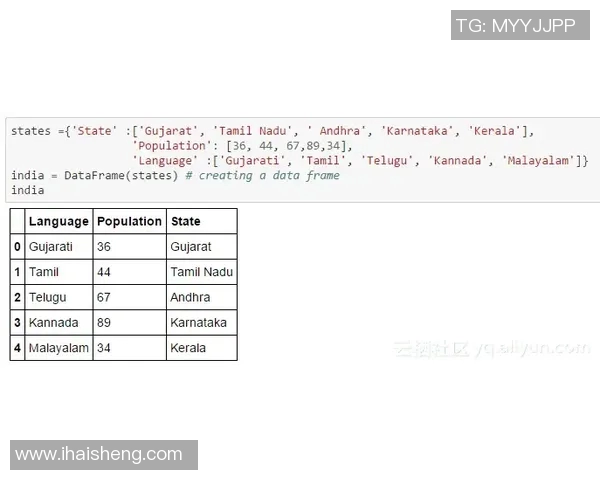Click row index 3 in table
600x480 pixels.
tap(17, 323)
